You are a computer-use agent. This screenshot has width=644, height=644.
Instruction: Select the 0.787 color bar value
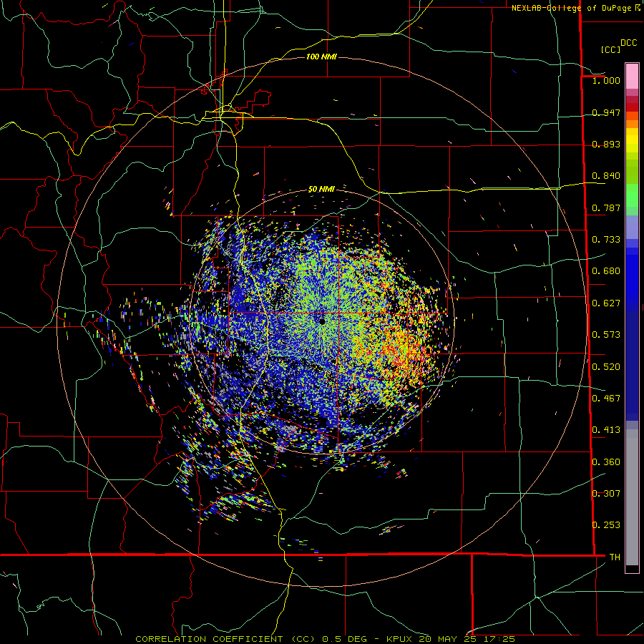pyautogui.click(x=606, y=208)
